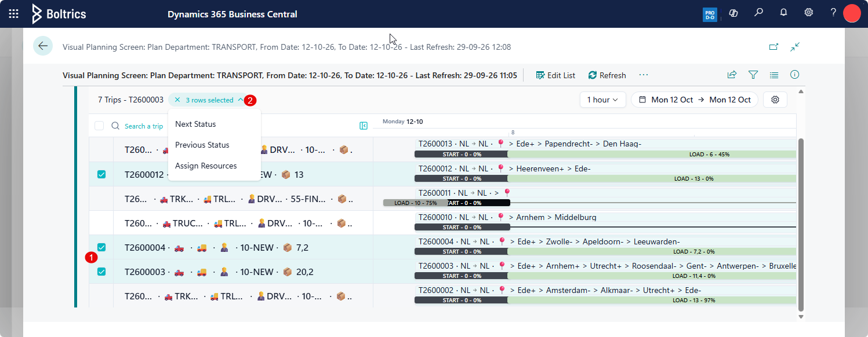Click the T2600002 LOAD - 13 - 97% bar
The image size is (868, 337).
(x=652, y=301)
